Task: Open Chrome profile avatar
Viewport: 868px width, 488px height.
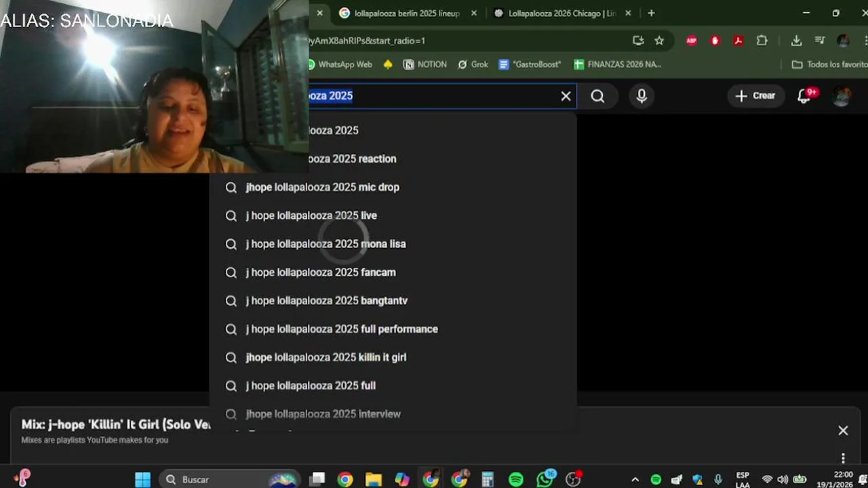Action: point(843,41)
